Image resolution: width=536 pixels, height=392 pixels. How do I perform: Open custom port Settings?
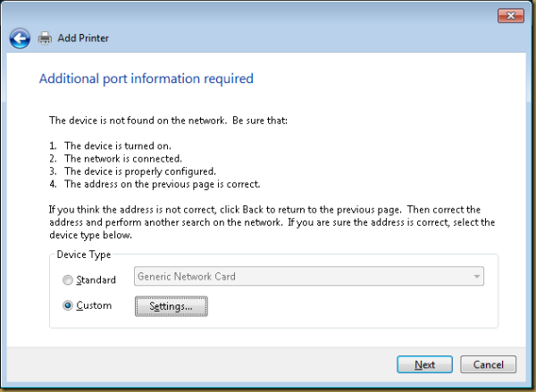(x=171, y=306)
